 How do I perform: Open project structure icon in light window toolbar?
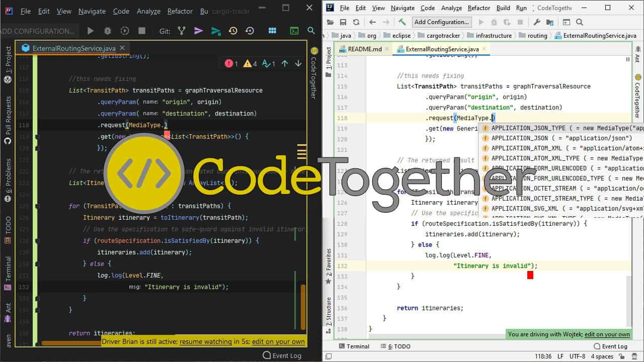click(x=550, y=22)
